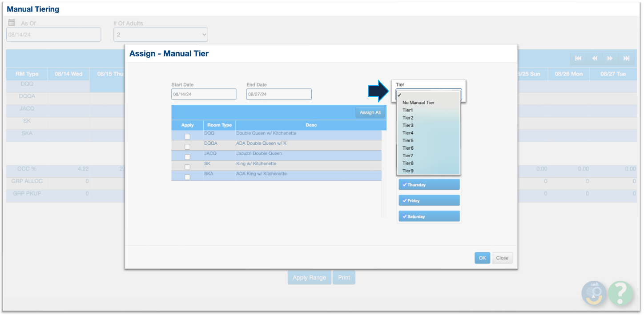Choose No Manual Tier option
The image size is (644, 315).
[418, 103]
